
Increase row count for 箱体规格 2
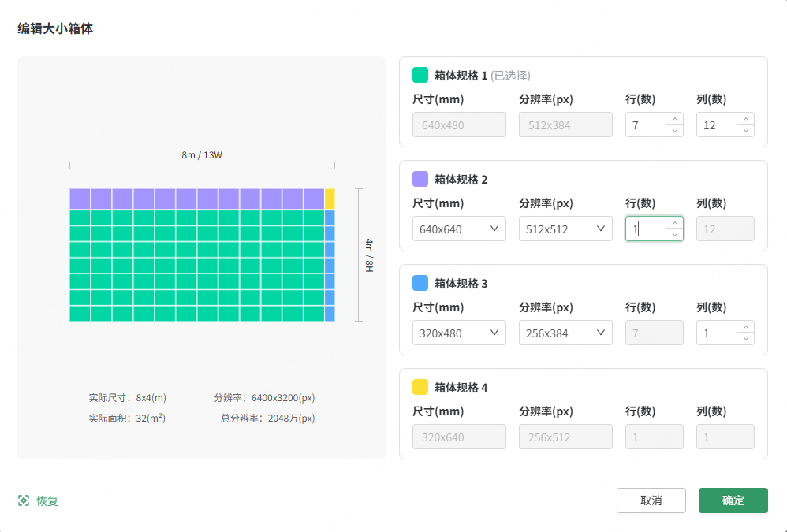[674, 223]
